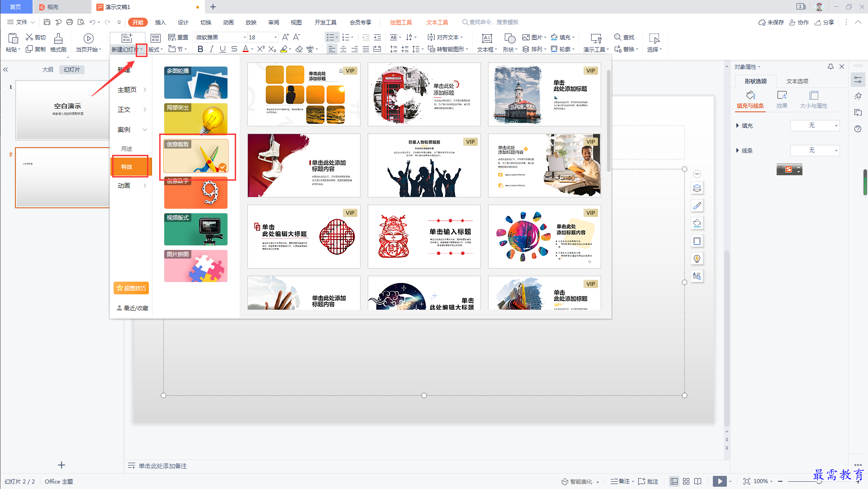Apply superscript formatting

[261, 49]
